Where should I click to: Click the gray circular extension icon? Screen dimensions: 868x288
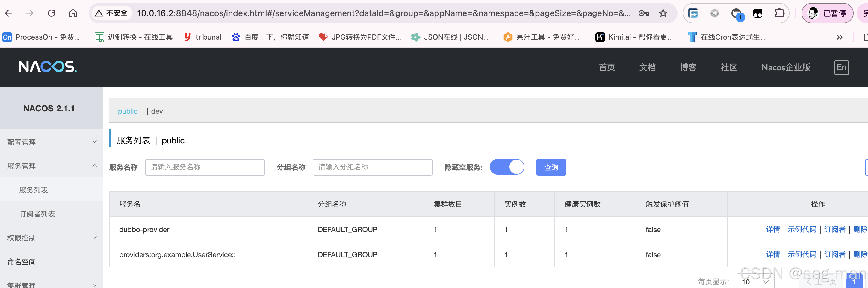[x=715, y=13]
